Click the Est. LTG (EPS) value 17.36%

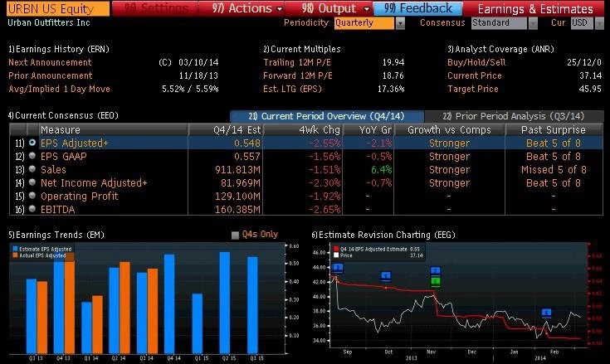click(391, 89)
